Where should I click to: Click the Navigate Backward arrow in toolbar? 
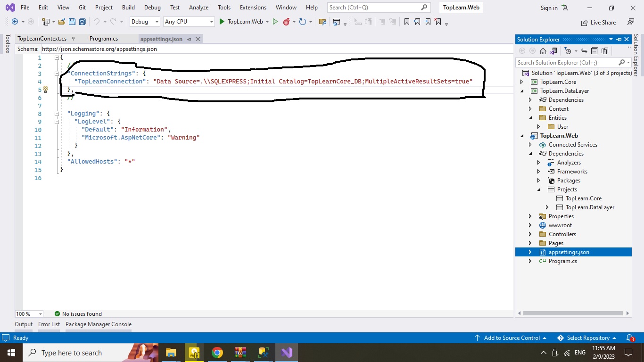(x=15, y=22)
